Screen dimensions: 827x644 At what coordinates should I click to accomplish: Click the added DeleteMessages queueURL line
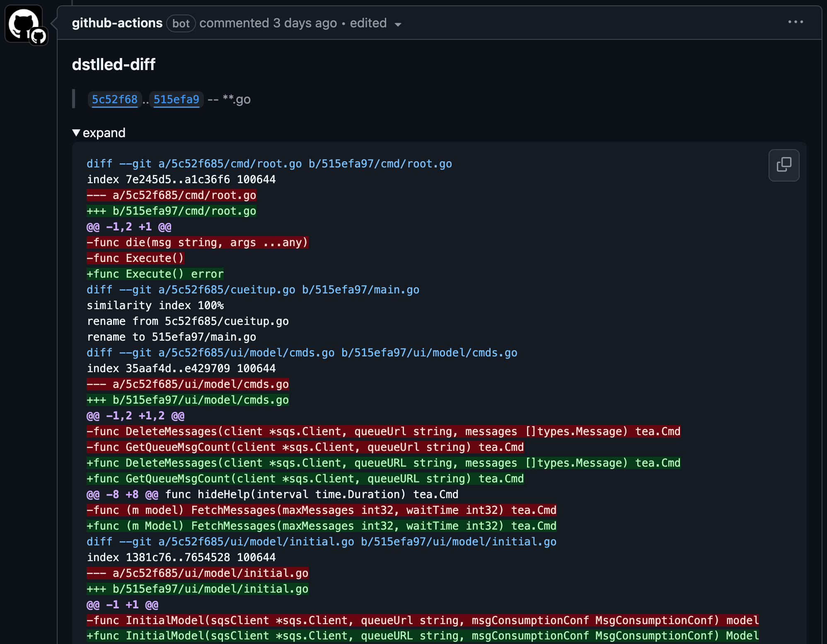(x=384, y=463)
